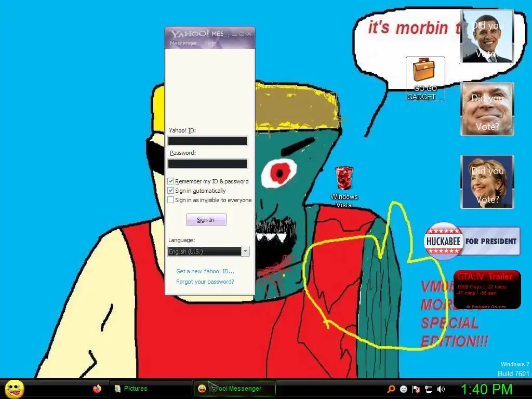Image resolution: width=532 pixels, height=399 pixels.
Task: Click the Obama Did you Vote gadget
Action: (487, 36)
